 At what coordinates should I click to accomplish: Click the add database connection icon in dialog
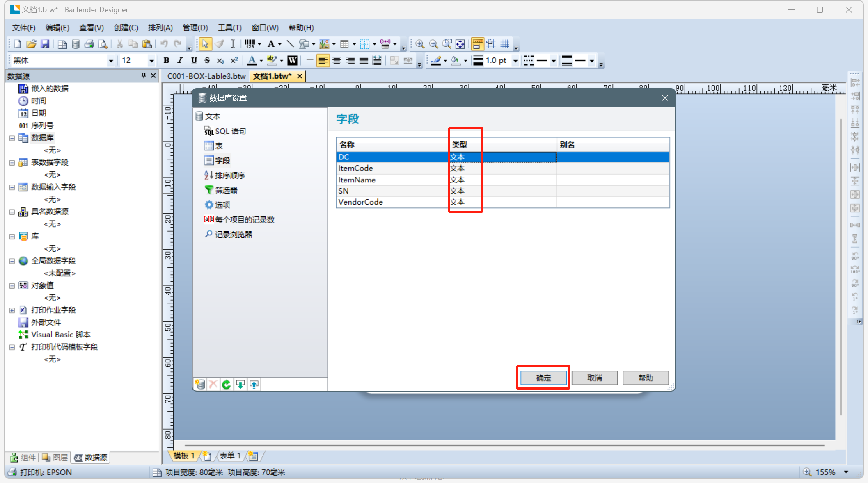coord(200,384)
